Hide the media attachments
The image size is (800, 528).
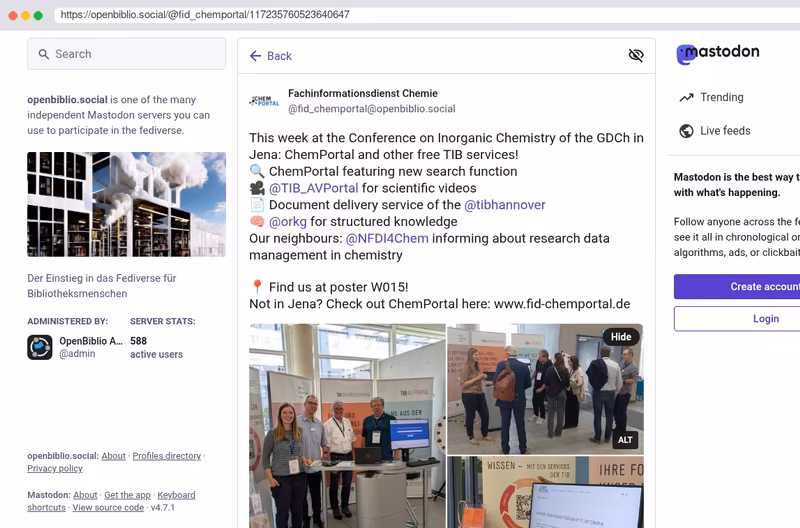tap(621, 337)
